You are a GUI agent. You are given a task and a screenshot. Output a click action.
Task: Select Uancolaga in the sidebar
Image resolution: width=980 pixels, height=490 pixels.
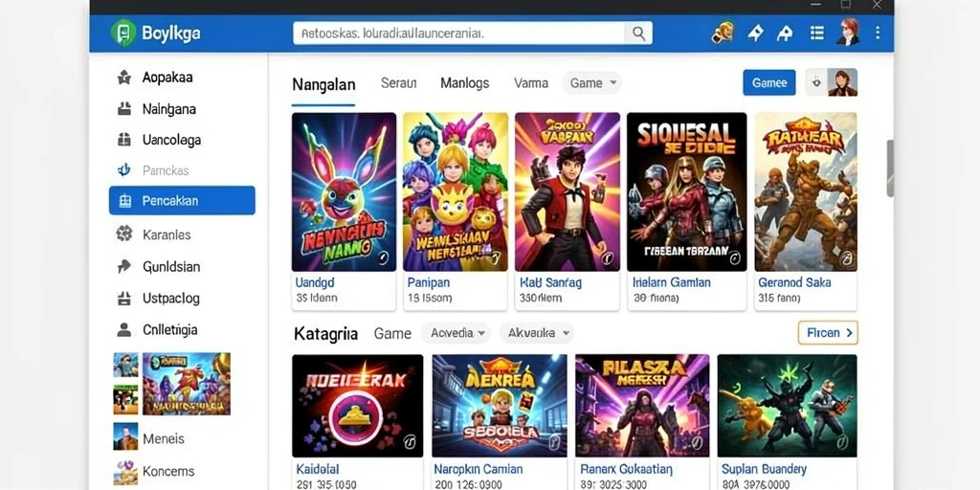(171, 140)
